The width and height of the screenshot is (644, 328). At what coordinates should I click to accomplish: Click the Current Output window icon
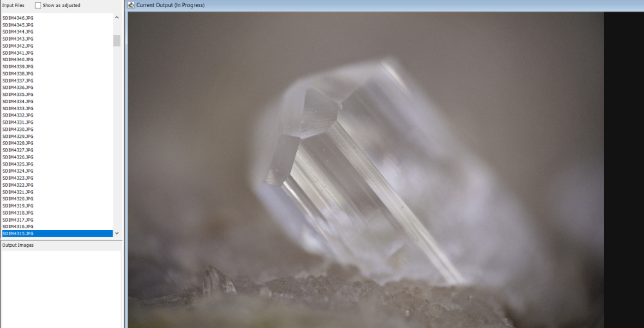131,5
